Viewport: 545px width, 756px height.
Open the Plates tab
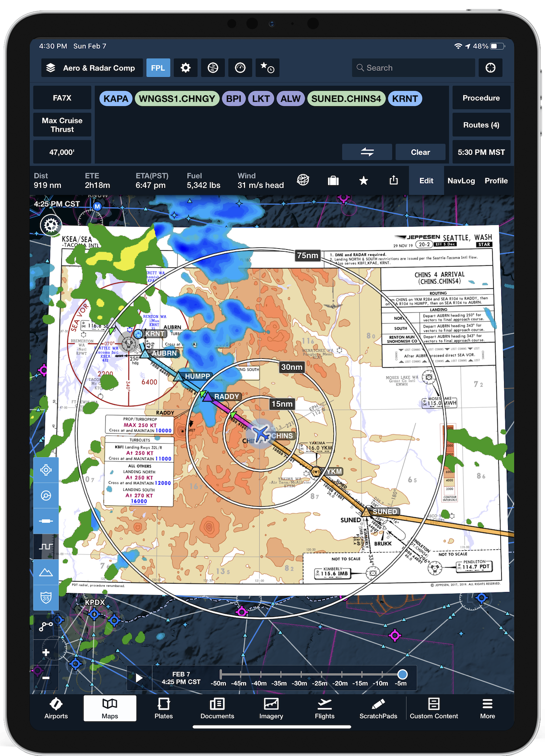coord(163,708)
